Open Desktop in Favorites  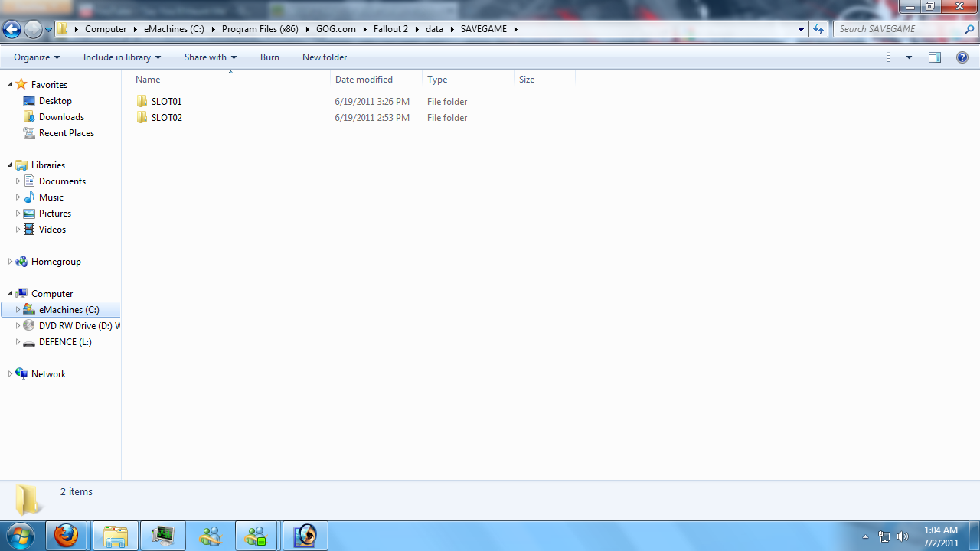[55, 101]
